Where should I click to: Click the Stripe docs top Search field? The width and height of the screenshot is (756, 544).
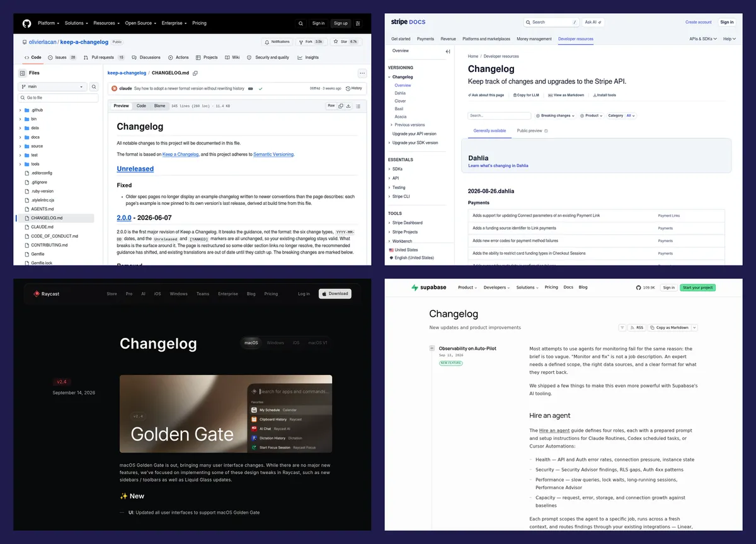click(551, 22)
